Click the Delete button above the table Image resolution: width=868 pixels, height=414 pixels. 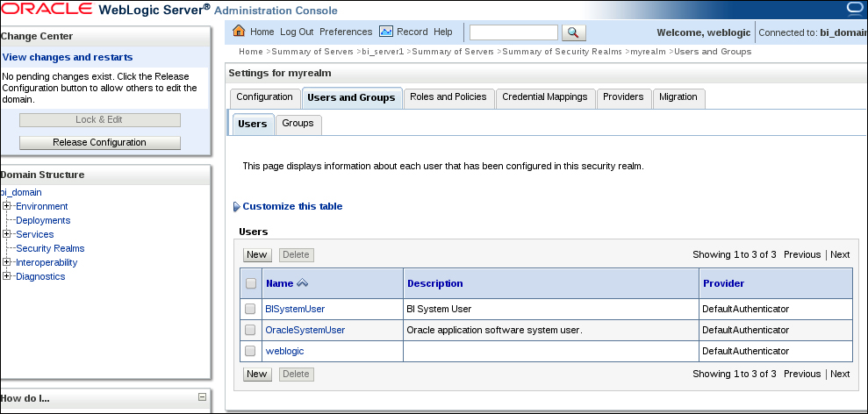coord(296,254)
